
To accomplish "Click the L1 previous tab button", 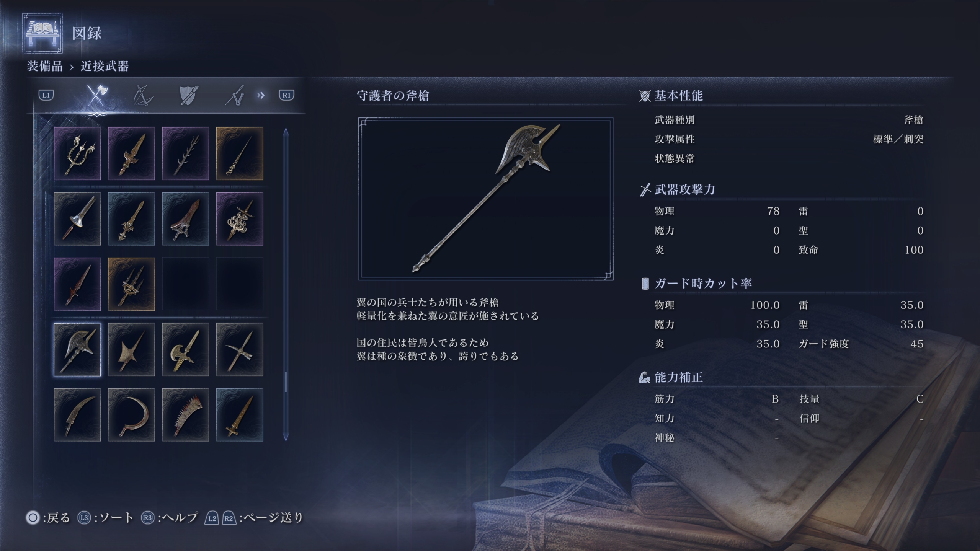I will click(46, 95).
